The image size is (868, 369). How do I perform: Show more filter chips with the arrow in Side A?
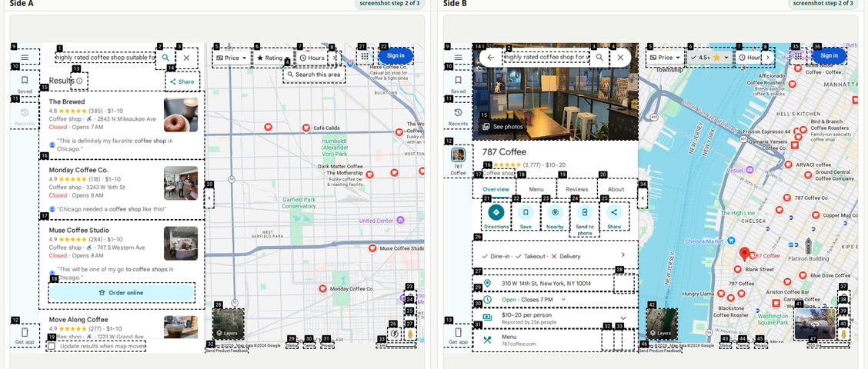(x=334, y=58)
